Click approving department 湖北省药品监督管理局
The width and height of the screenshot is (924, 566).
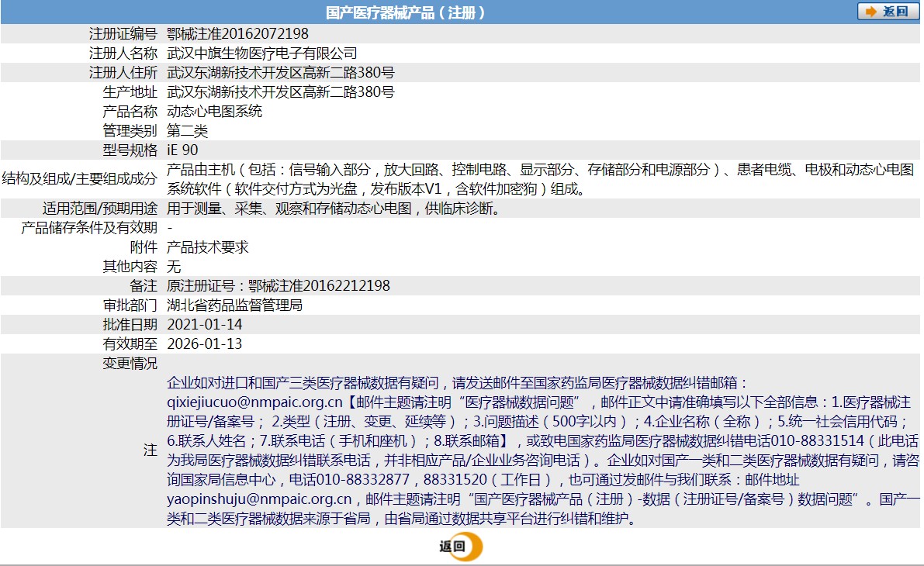[235, 305]
